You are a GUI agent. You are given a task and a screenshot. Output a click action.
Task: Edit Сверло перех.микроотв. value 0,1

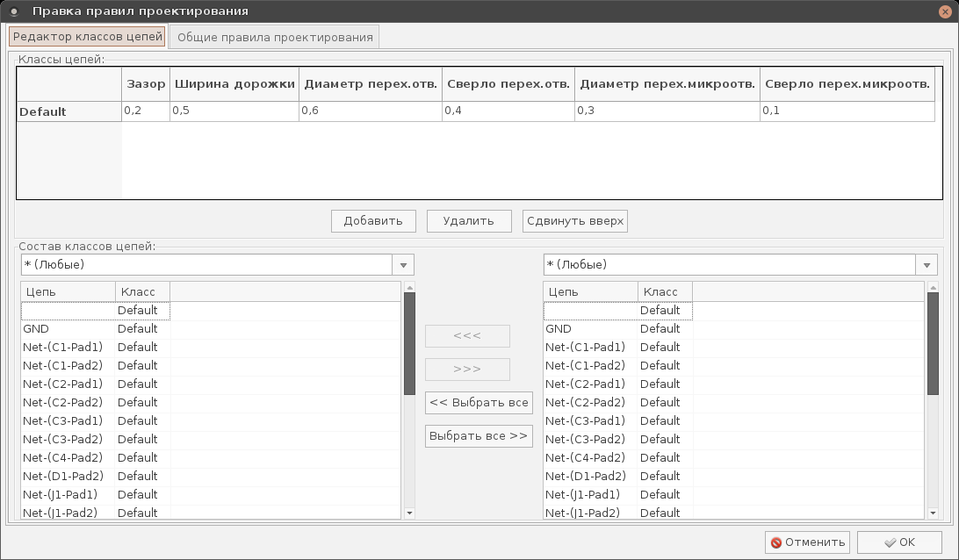pyautogui.click(x=847, y=111)
